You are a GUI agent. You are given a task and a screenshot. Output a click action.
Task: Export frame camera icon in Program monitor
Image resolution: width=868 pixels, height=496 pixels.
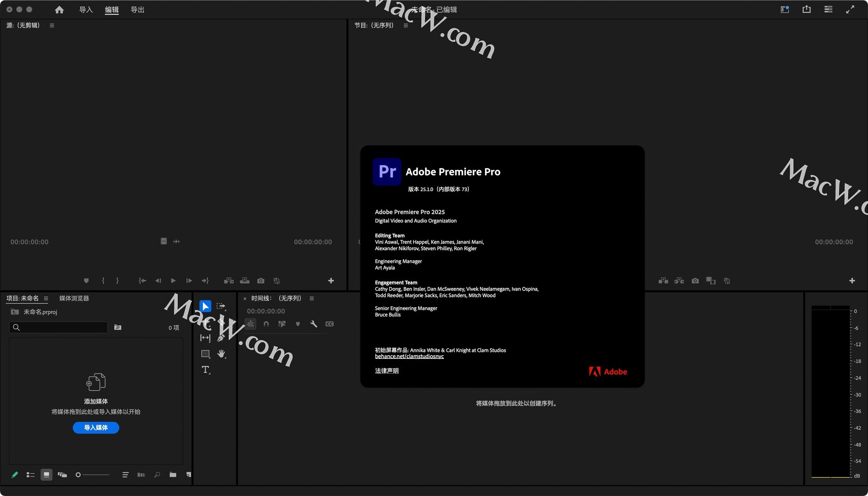(695, 281)
